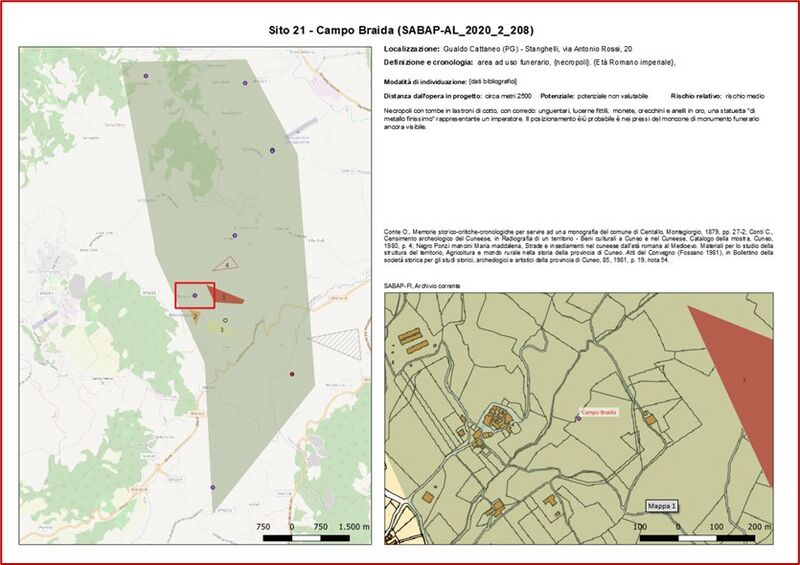
Task: Click the dark red dot on overview map
Action: pos(292,374)
